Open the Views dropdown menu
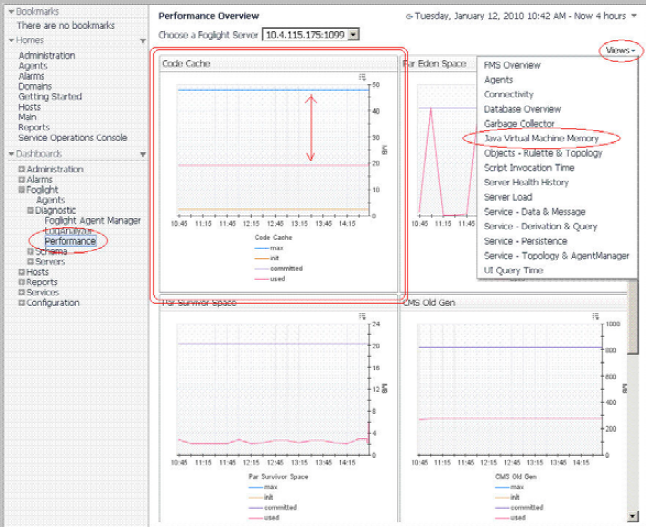This screenshot has height=527, width=646. [x=620, y=51]
